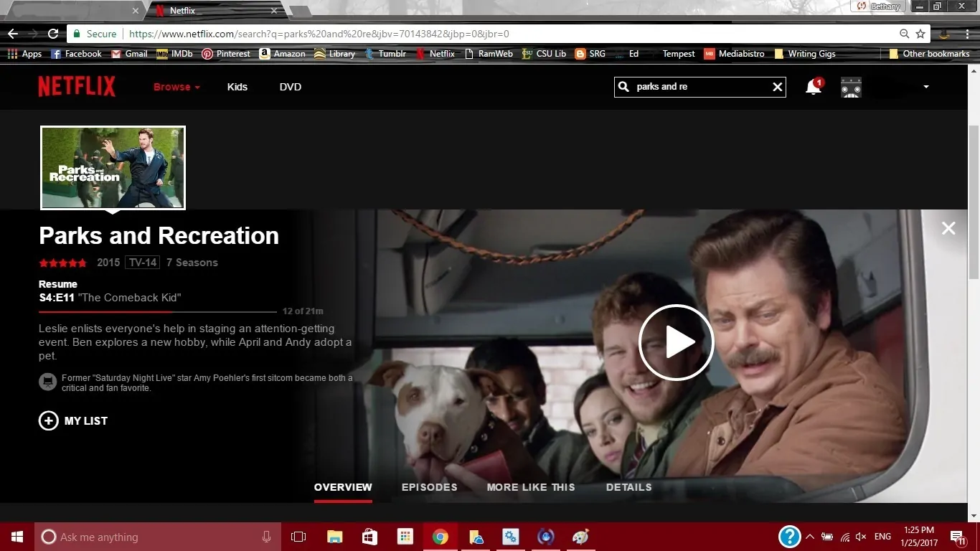
Task: Open the Windows Store taskbar icon
Action: (369, 537)
